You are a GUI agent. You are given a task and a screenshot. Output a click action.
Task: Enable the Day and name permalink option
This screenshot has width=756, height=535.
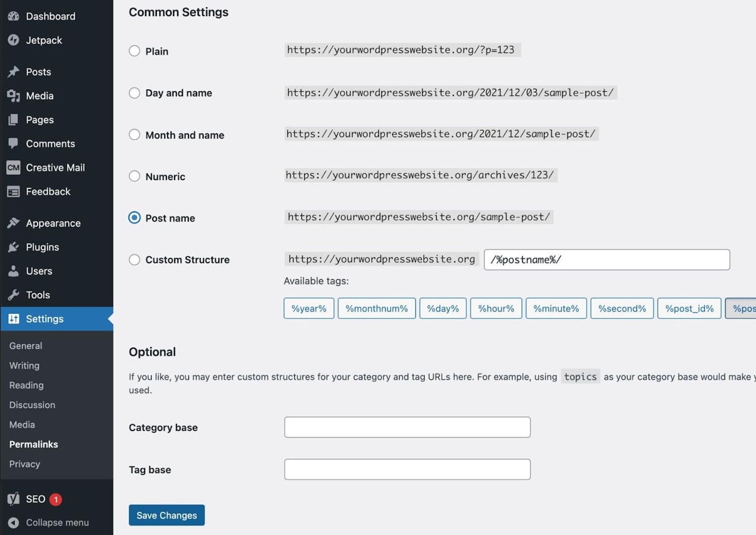(x=134, y=93)
